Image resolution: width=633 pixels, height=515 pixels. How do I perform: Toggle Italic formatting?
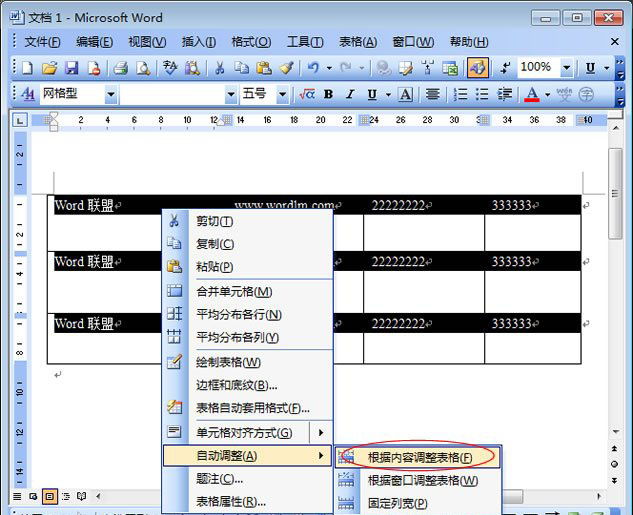point(350,94)
